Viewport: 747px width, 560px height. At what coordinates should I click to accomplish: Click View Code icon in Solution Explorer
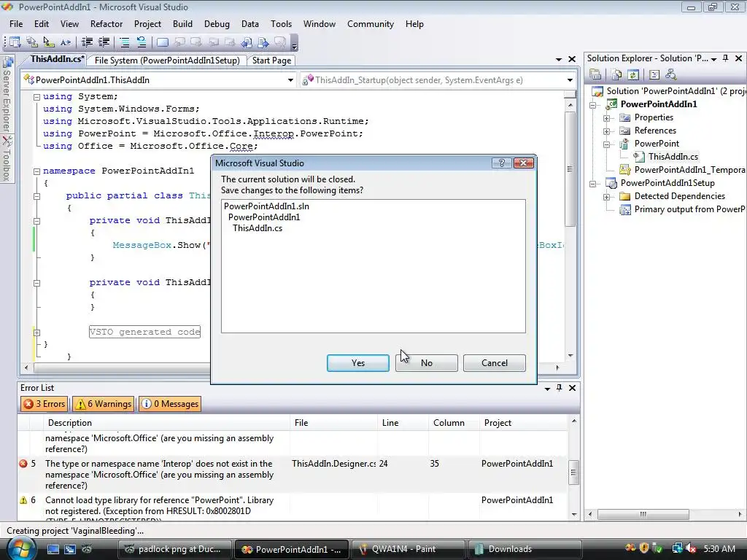[654, 74]
